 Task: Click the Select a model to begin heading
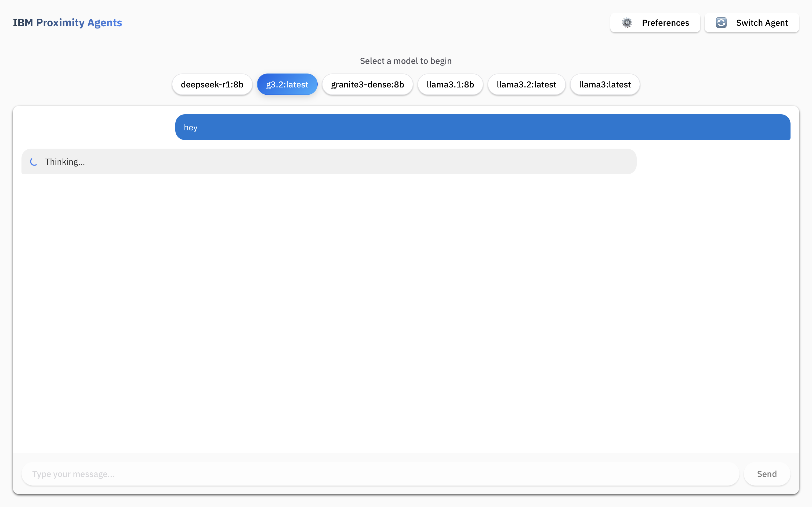pyautogui.click(x=406, y=61)
